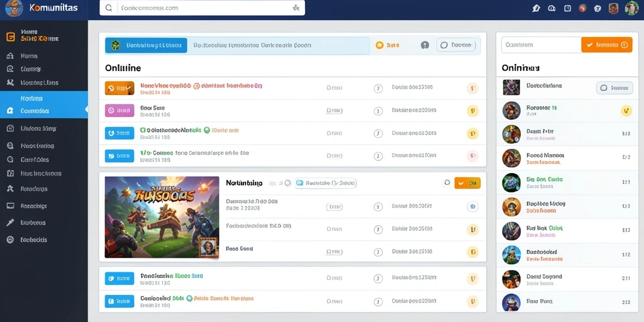Open the sidebar item with the wrench icon
Viewport: 644px width, 322px height.
(x=25, y=223)
